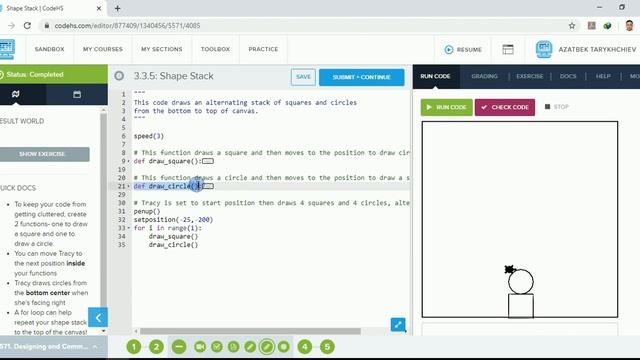The height and width of the screenshot is (360, 640).
Task: Open the video lesson circle in bottom bar
Action: tap(200, 347)
